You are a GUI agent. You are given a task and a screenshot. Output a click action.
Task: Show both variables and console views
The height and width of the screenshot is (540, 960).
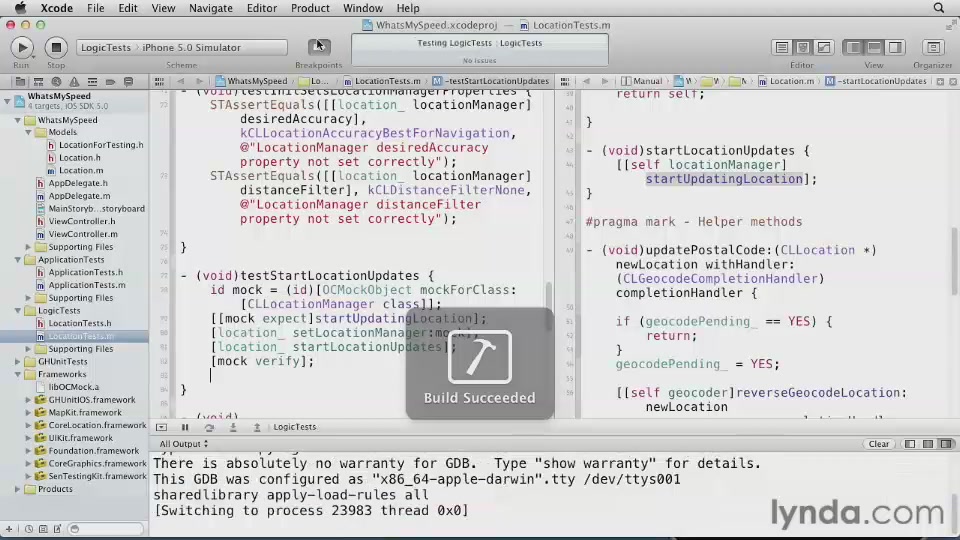coord(928,444)
